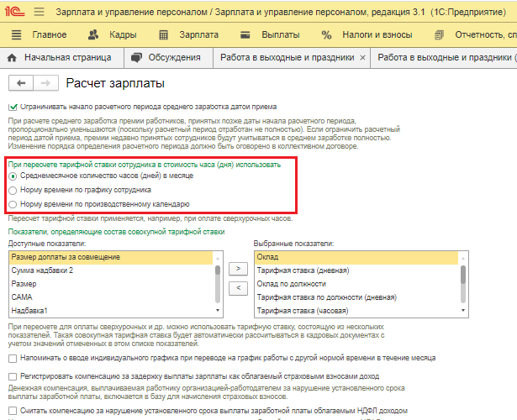Screen dimensions: 517x420
Task: Toggle Ограничивать начало расчетного периода checkbox
Action: [13, 107]
